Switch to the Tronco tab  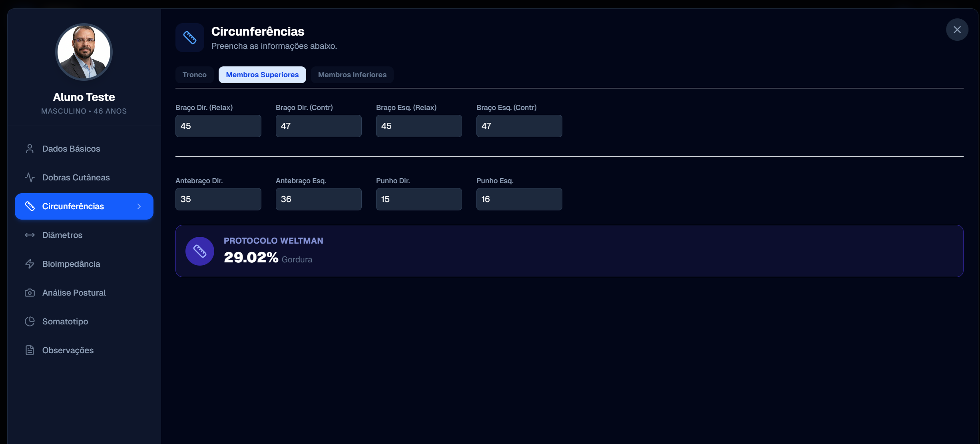pyautogui.click(x=194, y=75)
